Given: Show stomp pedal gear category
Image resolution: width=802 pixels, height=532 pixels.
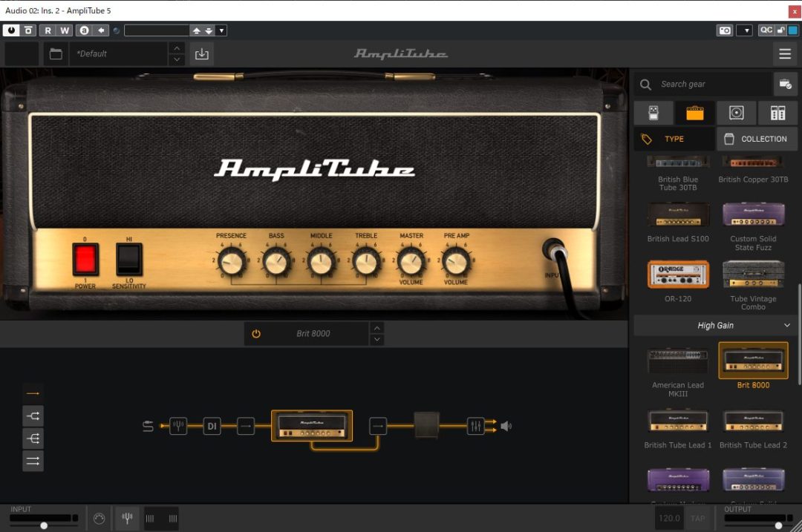Looking at the screenshot, I should [653, 113].
